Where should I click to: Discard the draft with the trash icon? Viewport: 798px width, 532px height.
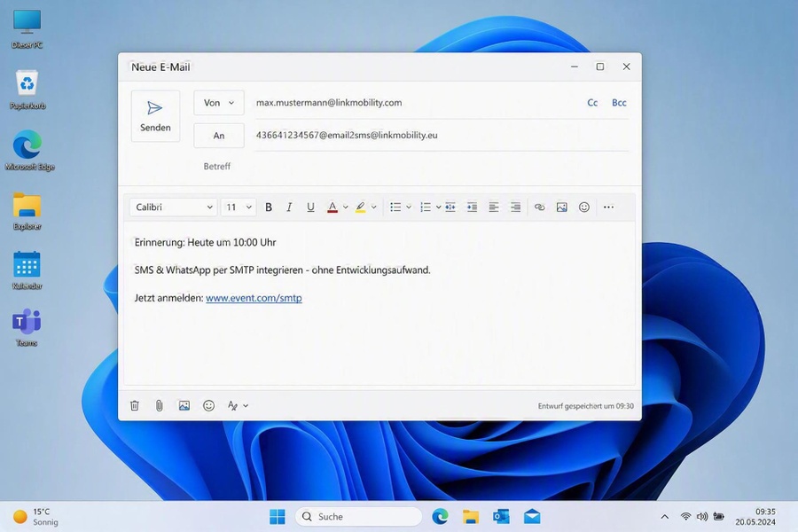tap(135, 406)
